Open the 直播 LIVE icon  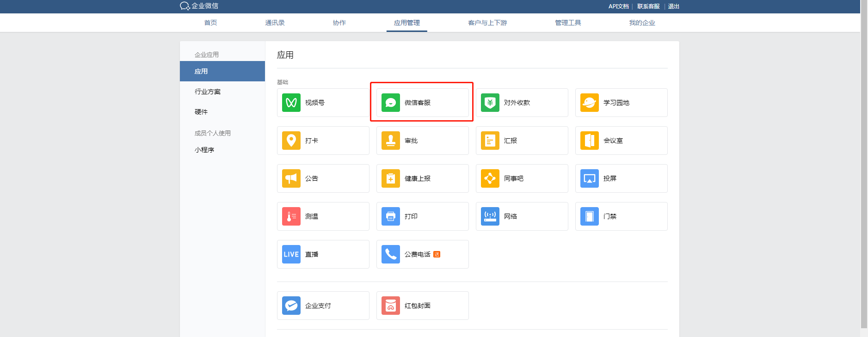pos(291,254)
